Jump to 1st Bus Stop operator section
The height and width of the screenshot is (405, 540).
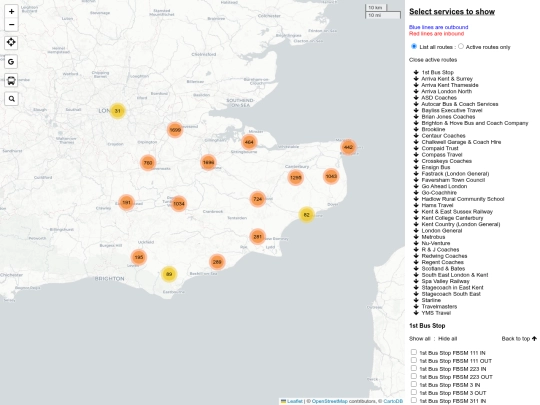437,72
